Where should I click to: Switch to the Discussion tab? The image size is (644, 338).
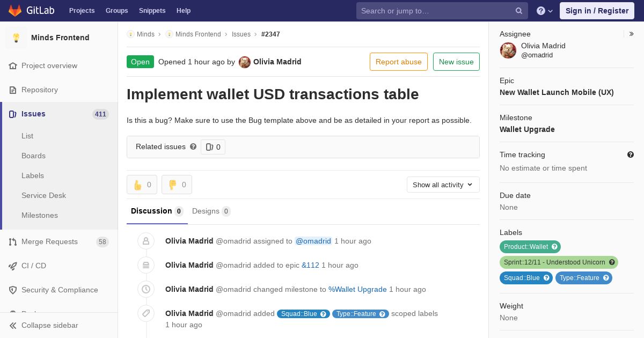point(157,211)
